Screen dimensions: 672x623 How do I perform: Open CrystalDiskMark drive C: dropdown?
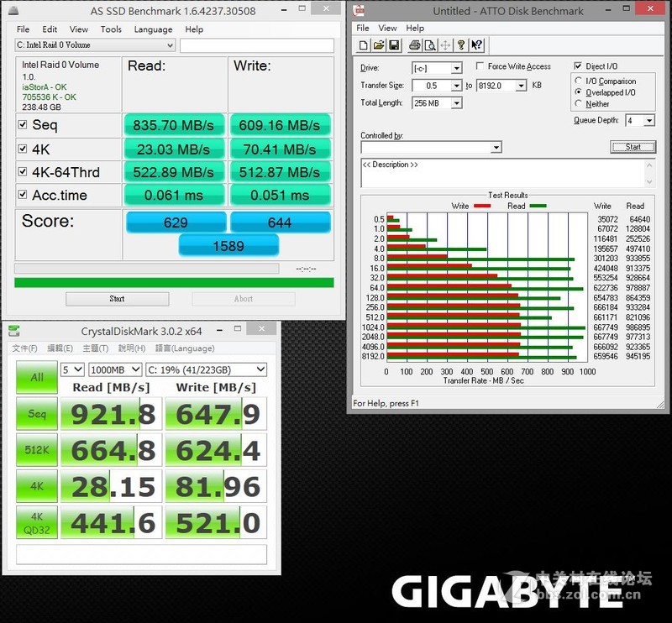point(206,369)
